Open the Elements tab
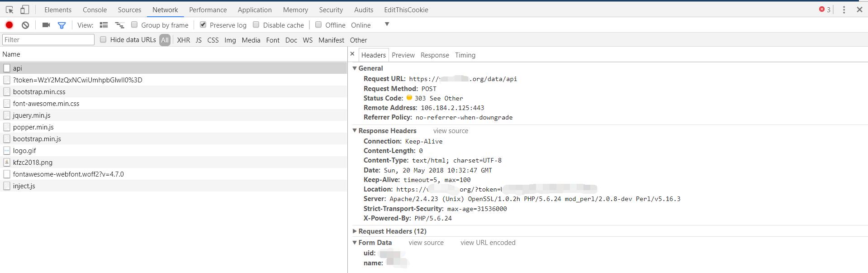Image resolution: width=868 pixels, height=273 pixels. (x=58, y=10)
